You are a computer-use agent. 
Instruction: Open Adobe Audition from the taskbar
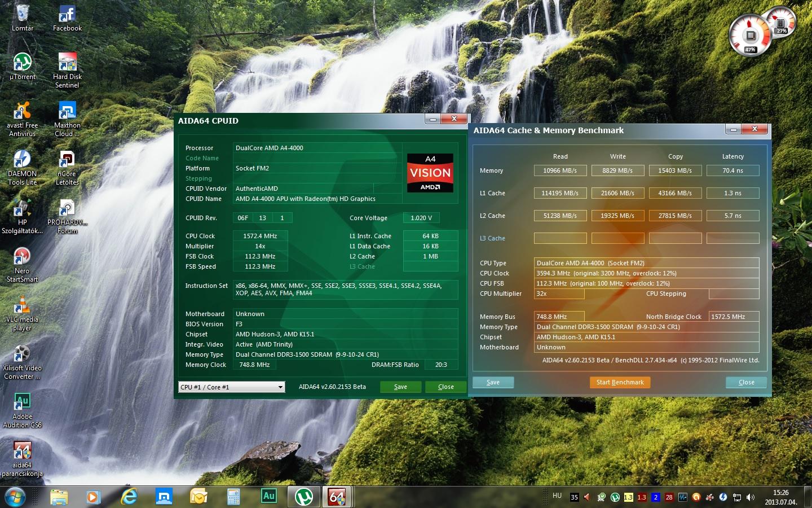point(269,496)
